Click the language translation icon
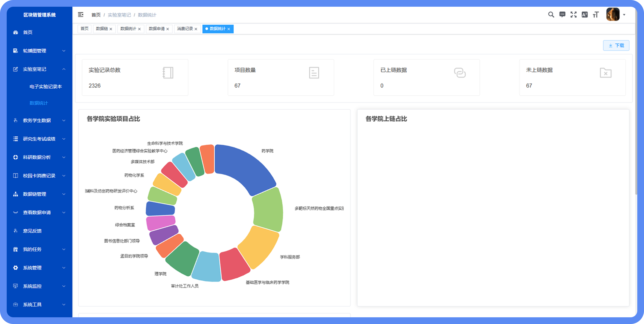This screenshot has width=644, height=324. [x=585, y=15]
